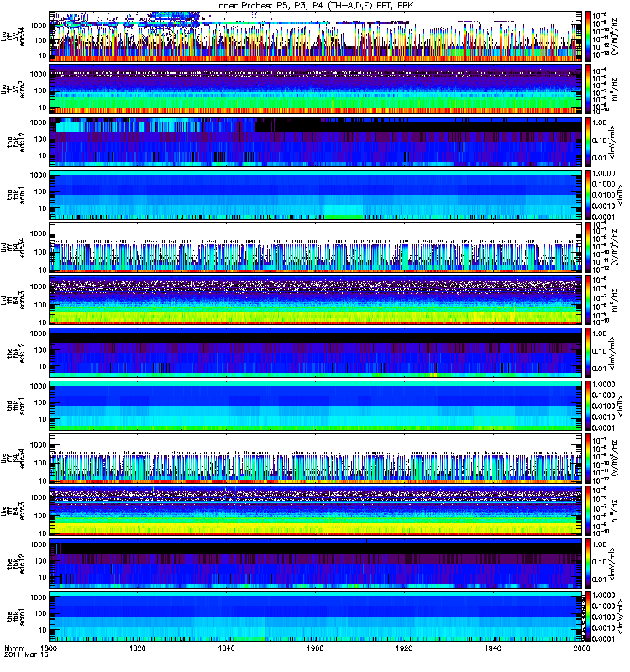630x672 pixels.
Task: Click the tha fbk edc12 y-axis label
Action: [16, 142]
